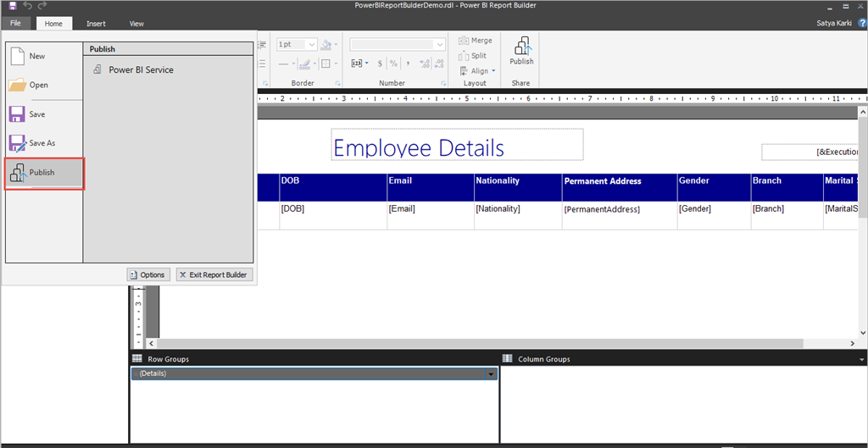Select the [Gender] data cell
The image size is (868, 448).
click(714, 215)
